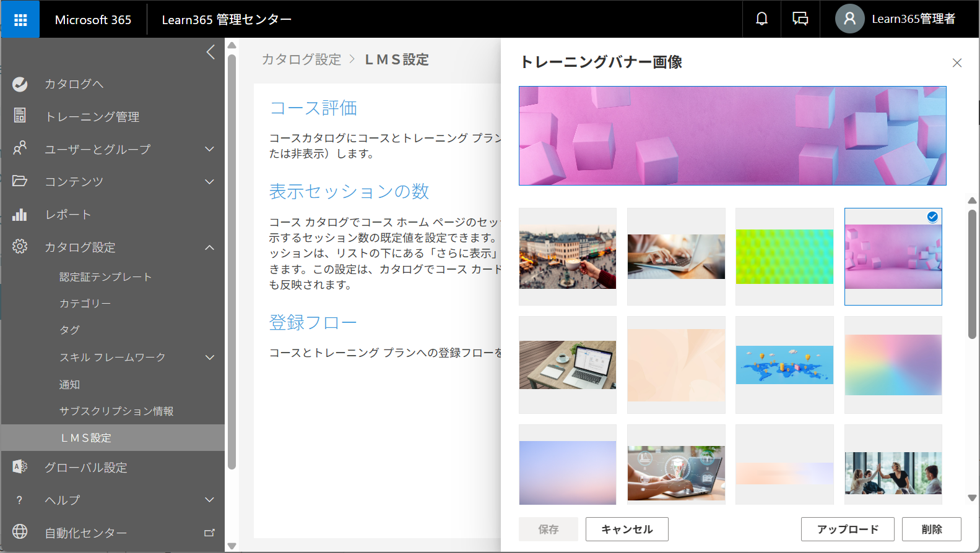
Task: Open the Microsoft 365 app launcher grid
Action: 20,20
